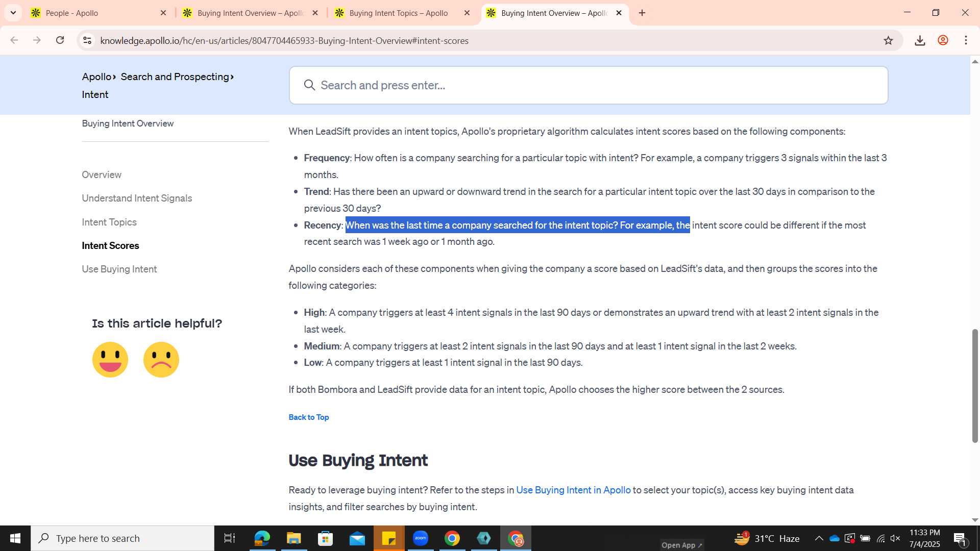Open the tab search dropdown arrow
The height and width of the screenshot is (551, 980).
click(13, 13)
